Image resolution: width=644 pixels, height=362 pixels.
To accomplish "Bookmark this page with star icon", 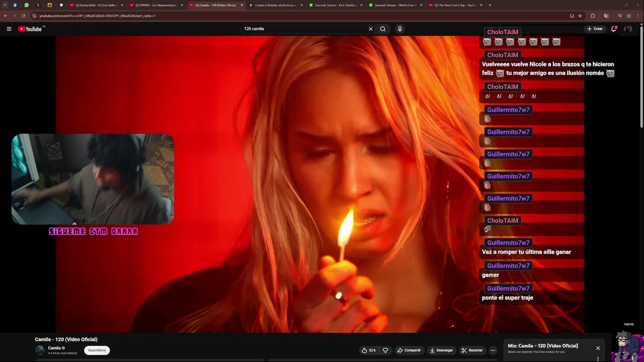I will [x=580, y=16].
